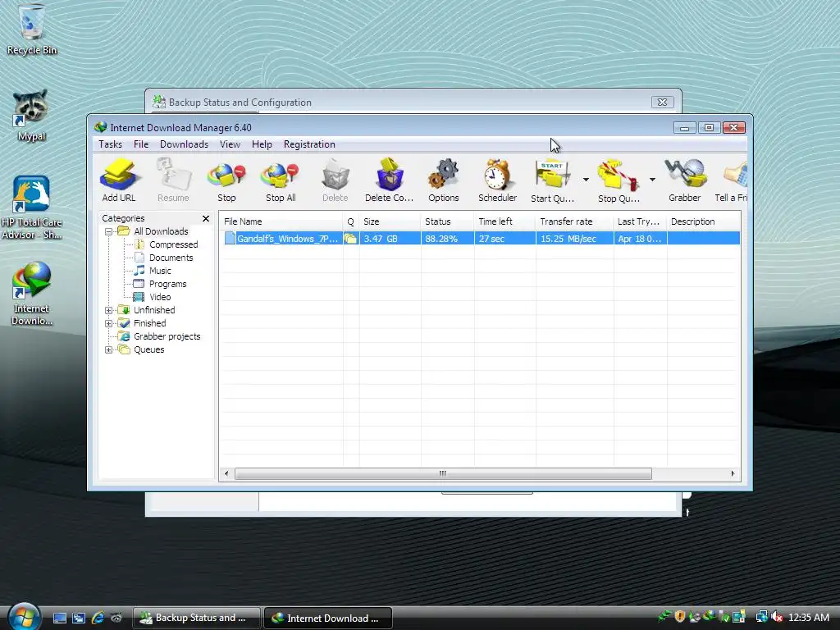840x630 pixels.
Task: Click the queue folder icon in the download row
Action: click(350, 239)
